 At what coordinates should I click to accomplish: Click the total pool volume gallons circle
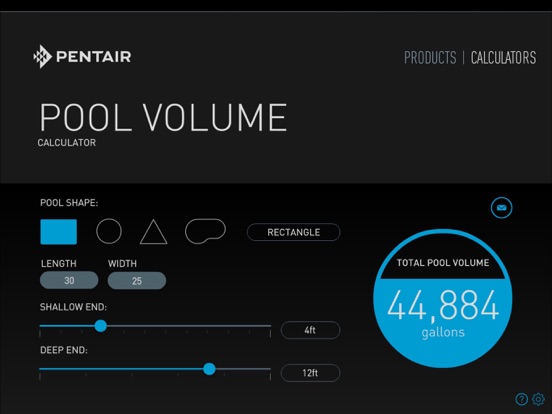[x=443, y=299]
